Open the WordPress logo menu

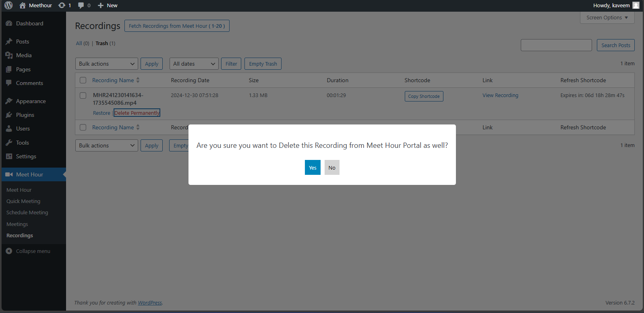click(x=8, y=5)
